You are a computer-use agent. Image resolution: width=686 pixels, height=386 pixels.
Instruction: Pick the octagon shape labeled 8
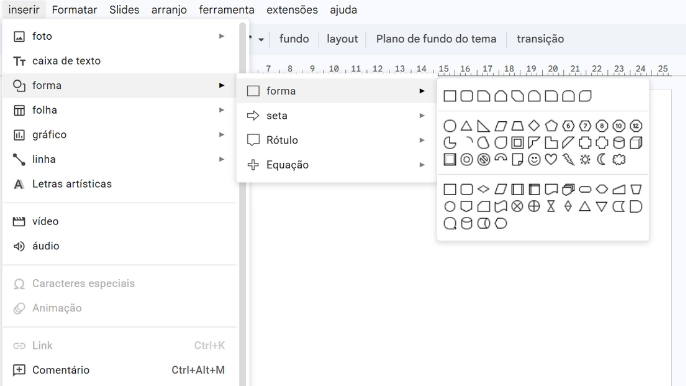(x=602, y=126)
